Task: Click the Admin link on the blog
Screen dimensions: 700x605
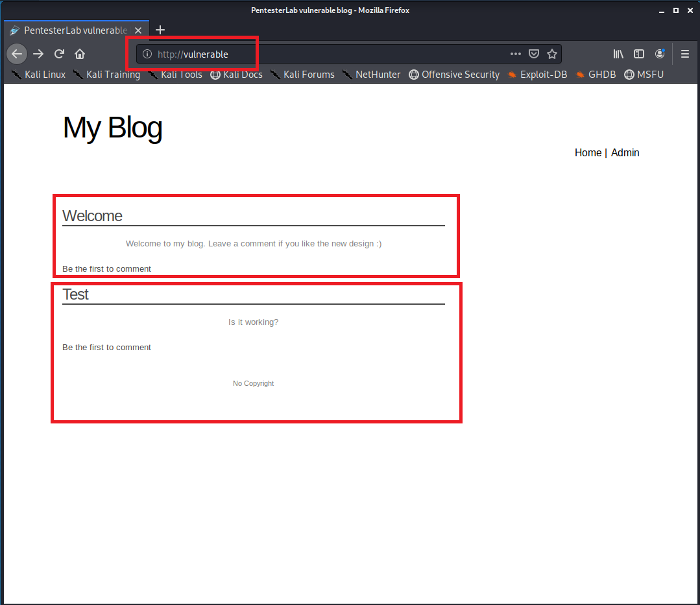Action: (625, 153)
